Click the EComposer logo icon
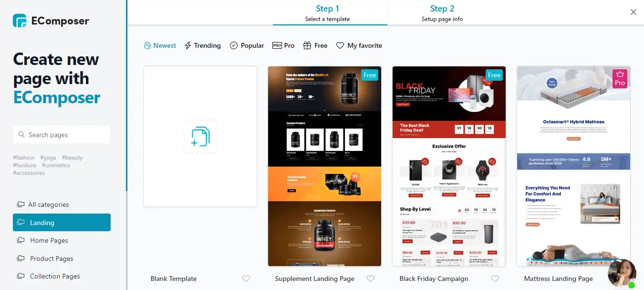Image resolution: width=644 pixels, height=290 pixels. coord(20,21)
